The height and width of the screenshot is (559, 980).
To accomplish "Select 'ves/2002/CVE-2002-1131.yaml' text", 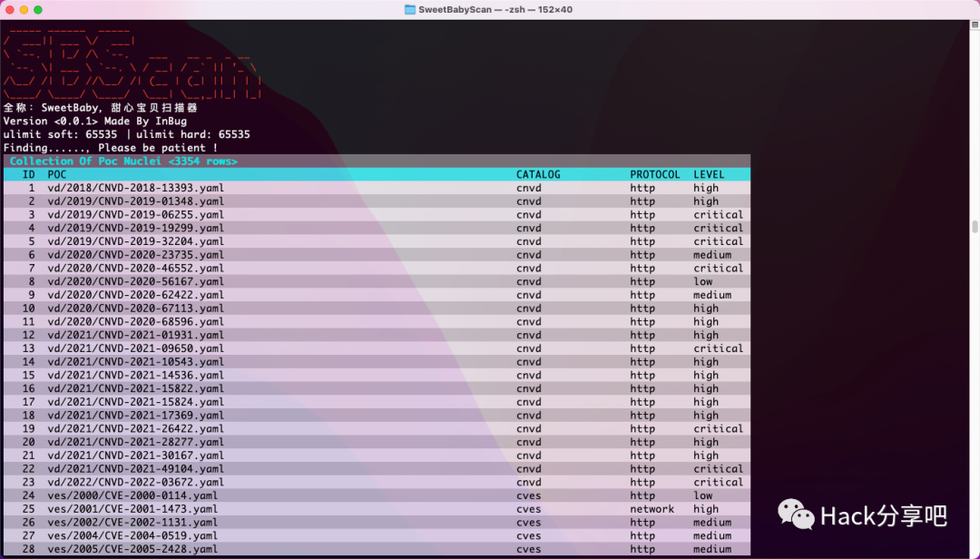I will click(x=132, y=523).
